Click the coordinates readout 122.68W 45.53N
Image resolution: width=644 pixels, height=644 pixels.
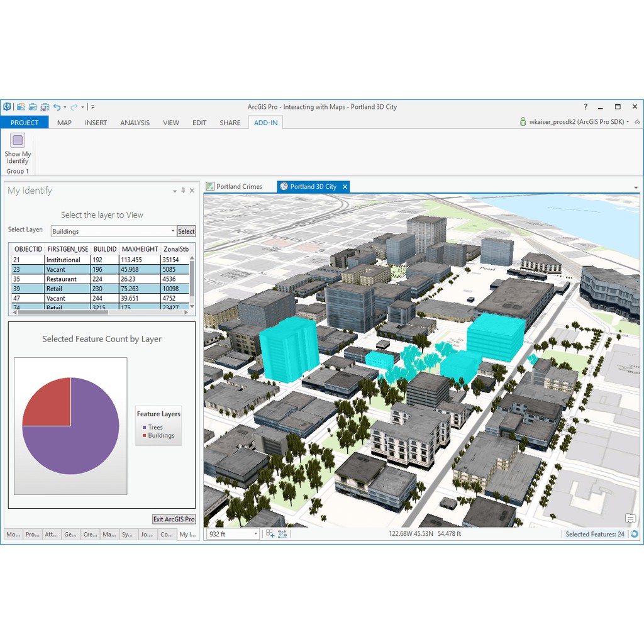point(411,533)
